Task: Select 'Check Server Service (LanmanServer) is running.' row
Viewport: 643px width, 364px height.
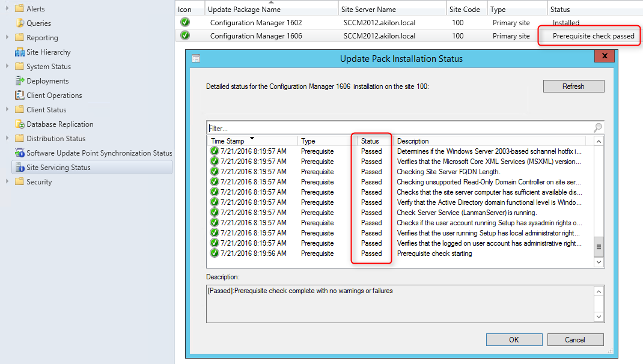Action: tap(400, 213)
